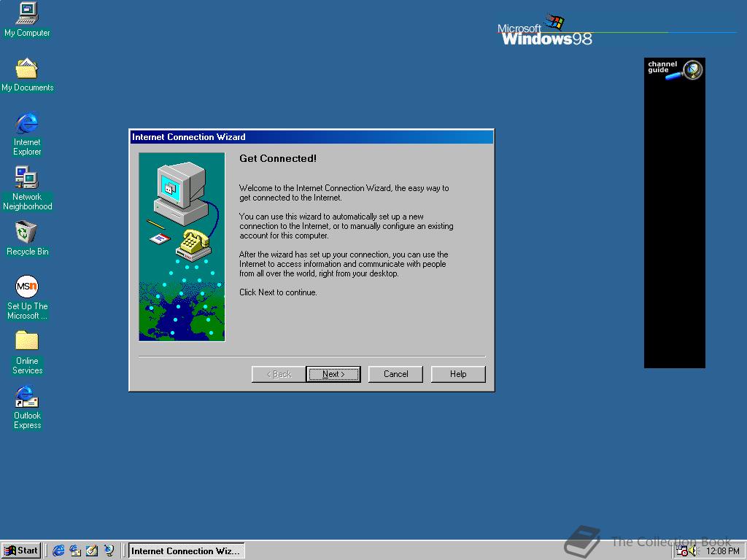This screenshot has width=747, height=560.
Task: Click Next in the Connection Wizard
Action: (333, 374)
